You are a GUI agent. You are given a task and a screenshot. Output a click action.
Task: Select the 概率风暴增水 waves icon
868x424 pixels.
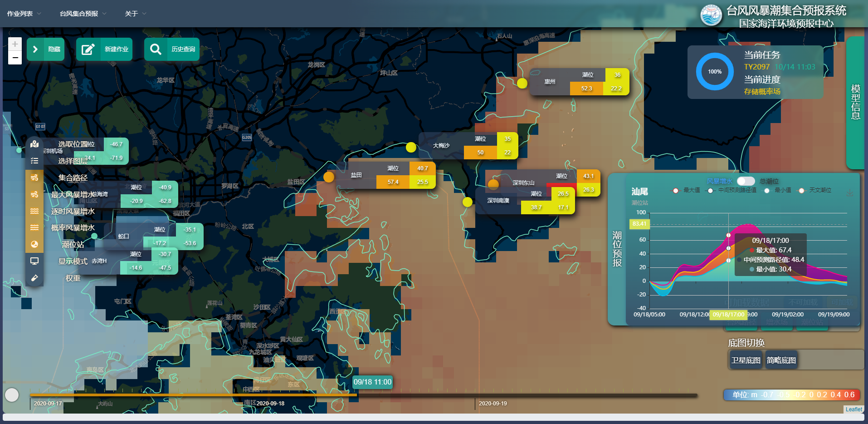pos(34,227)
